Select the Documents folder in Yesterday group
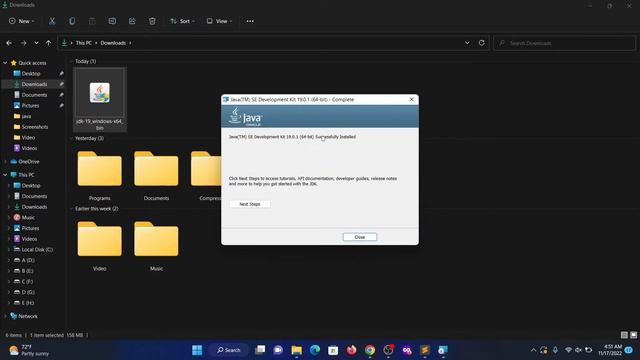 pyautogui.click(x=156, y=175)
